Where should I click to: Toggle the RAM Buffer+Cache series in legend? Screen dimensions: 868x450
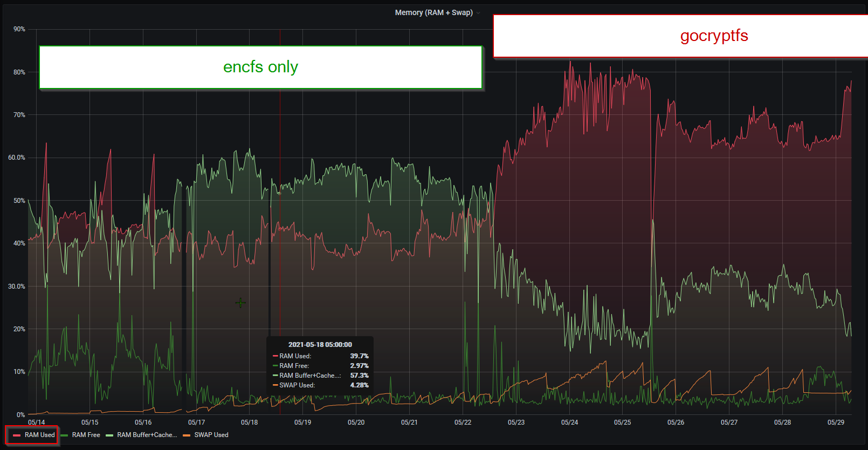click(x=147, y=435)
